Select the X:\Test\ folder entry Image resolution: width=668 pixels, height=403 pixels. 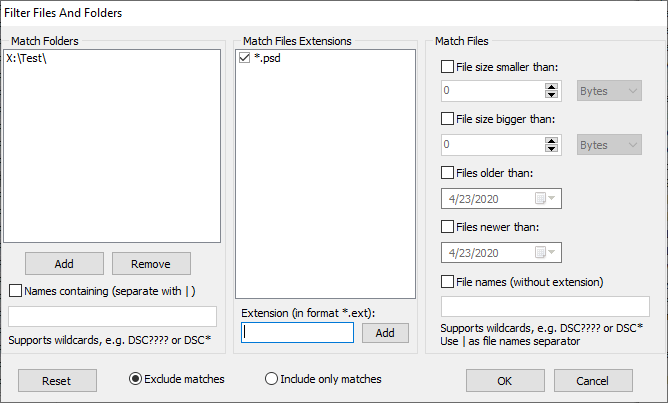click(x=27, y=59)
